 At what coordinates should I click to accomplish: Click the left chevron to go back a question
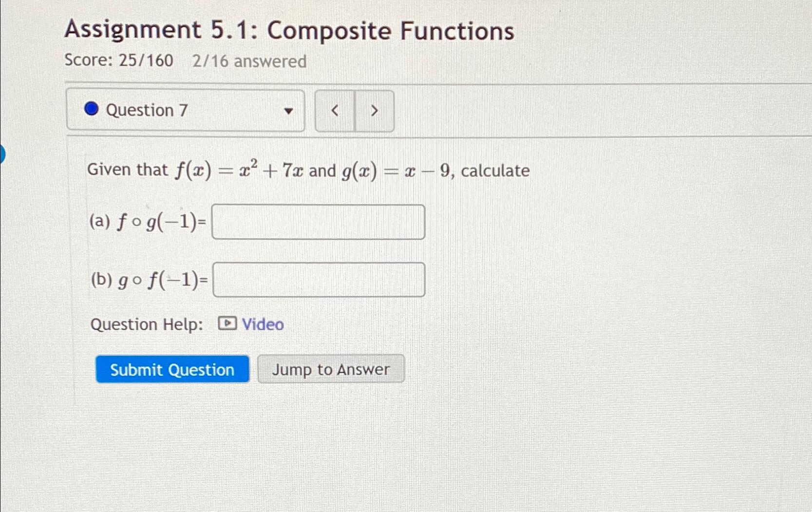pos(335,111)
